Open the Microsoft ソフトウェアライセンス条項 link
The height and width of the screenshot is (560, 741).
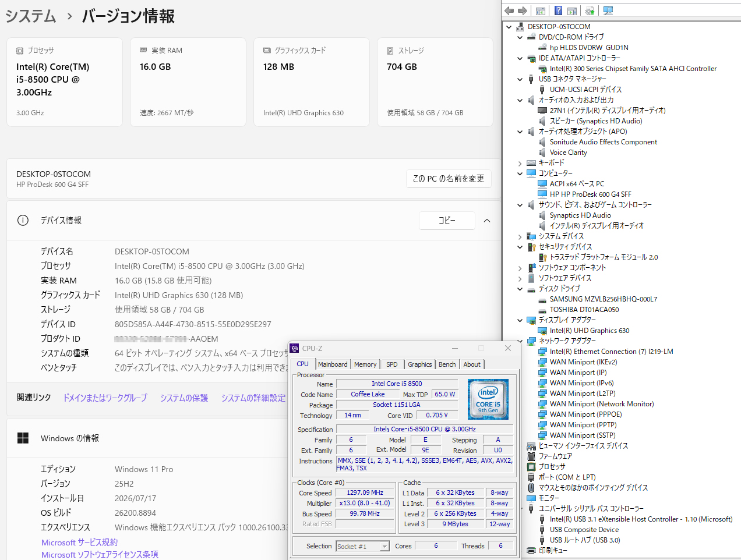pyautogui.click(x=100, y=554)
